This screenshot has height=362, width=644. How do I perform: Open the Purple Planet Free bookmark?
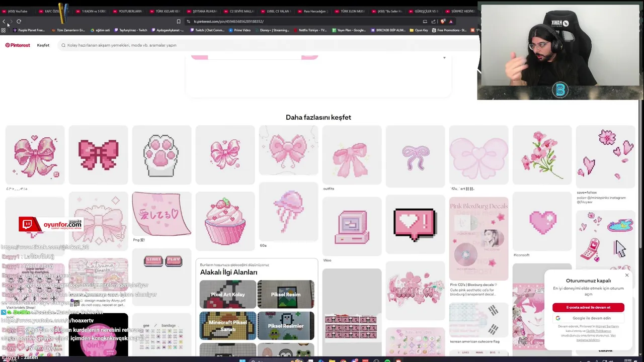pyautogui.click(x=29, y=30)
